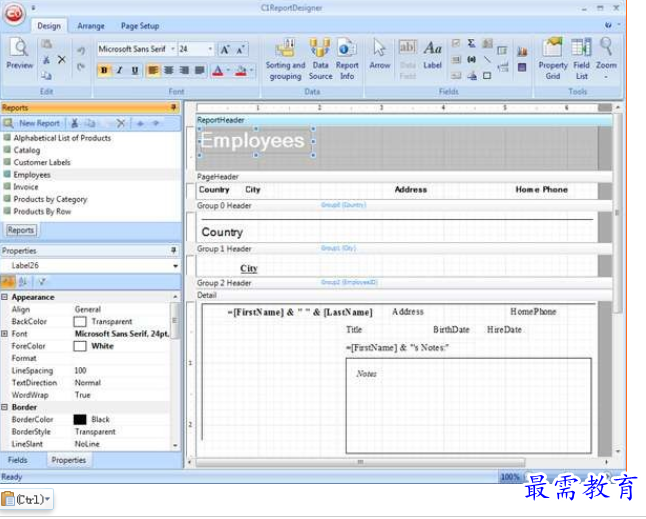The width and height of the screenshot is (646, 519).
Task: Open the report Preview
Action: coord(19,54)
